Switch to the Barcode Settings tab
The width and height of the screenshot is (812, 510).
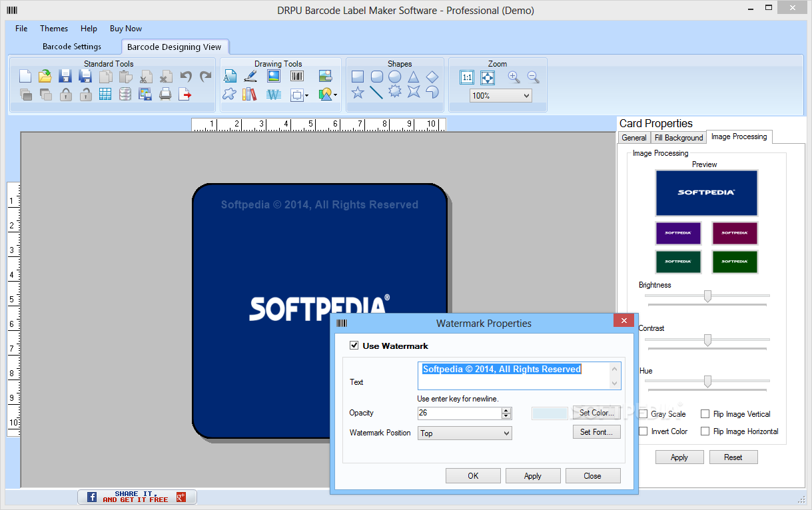click(72, 47)
